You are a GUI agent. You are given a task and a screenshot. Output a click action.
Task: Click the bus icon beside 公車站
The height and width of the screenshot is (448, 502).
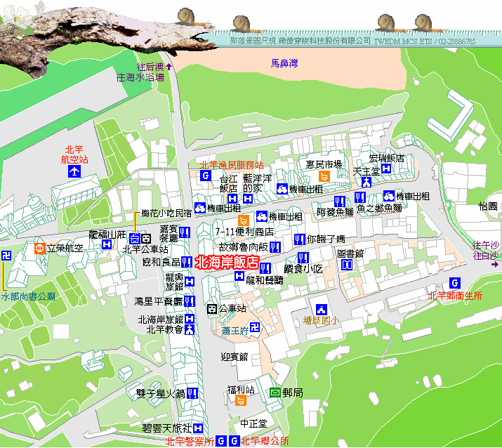coord(212,309)
